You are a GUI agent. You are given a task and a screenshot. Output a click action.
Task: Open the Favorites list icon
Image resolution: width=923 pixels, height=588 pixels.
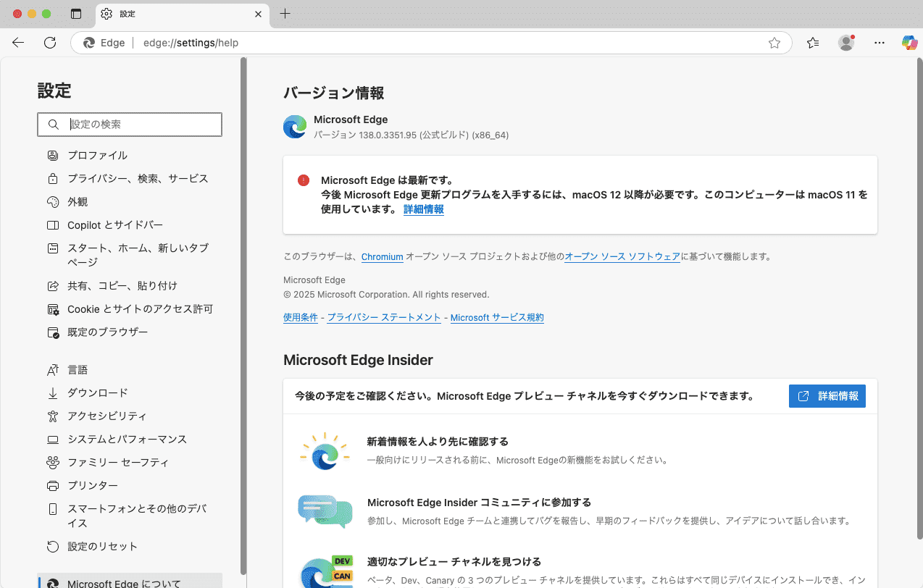813,43
